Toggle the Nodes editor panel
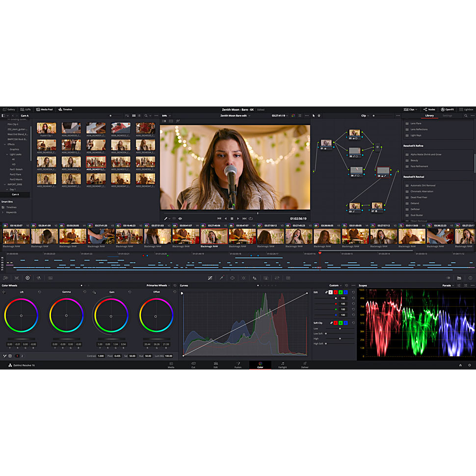 tap(429, 109)
